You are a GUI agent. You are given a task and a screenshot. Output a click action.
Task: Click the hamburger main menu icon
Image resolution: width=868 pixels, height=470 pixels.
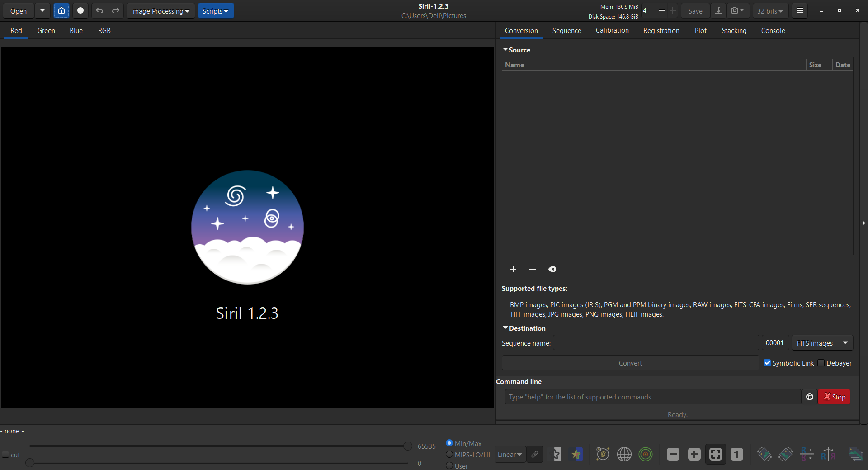[799, 11]
